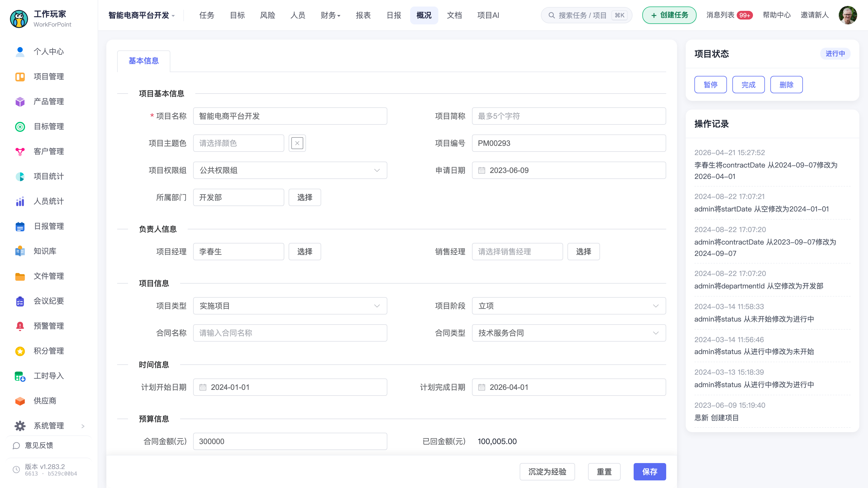The height and width of the screenshot is (488, 868).
Task: Expand the 项目阶段 dropdown
Action: [569, 306]
